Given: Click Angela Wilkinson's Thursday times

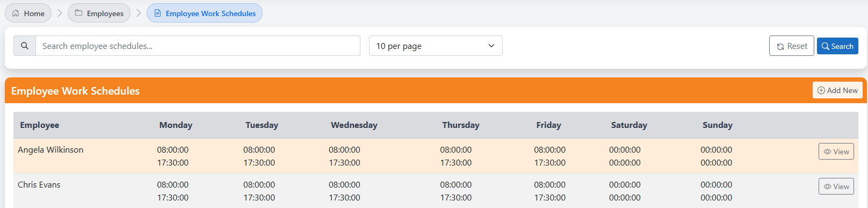Looking at the screenshot, I should pyautogui.click(x=455, y=156).
